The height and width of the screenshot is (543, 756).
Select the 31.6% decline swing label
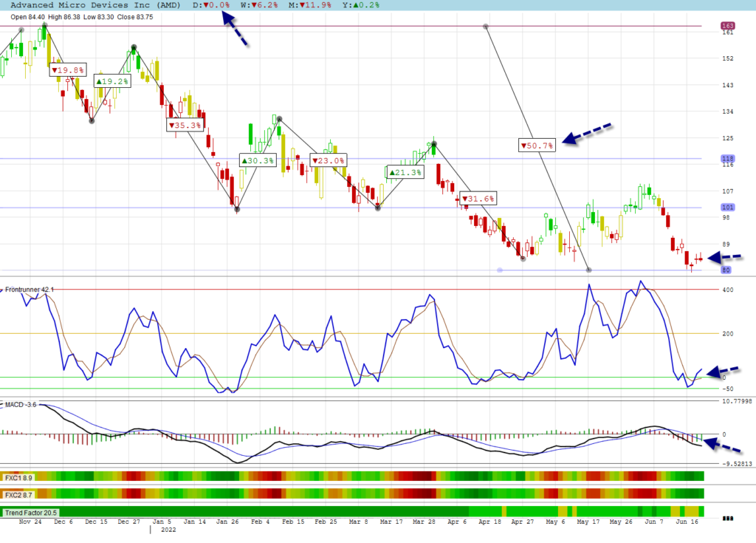[478, 199]
